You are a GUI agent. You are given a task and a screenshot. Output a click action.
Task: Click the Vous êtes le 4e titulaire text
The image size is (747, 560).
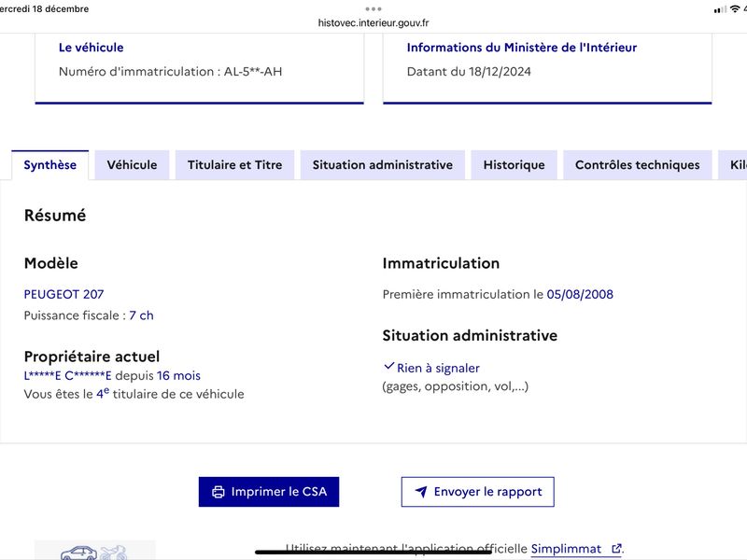[x=134, y=394]
